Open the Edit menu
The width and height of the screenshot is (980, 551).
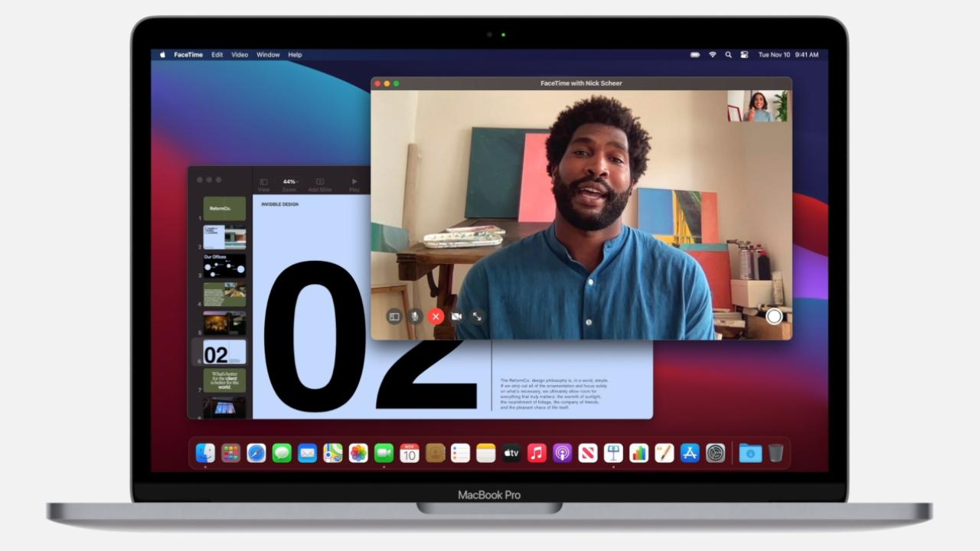pos(217,55)
